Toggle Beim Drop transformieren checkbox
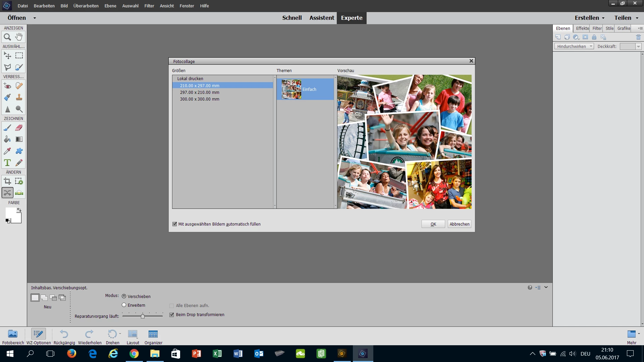 172,315
